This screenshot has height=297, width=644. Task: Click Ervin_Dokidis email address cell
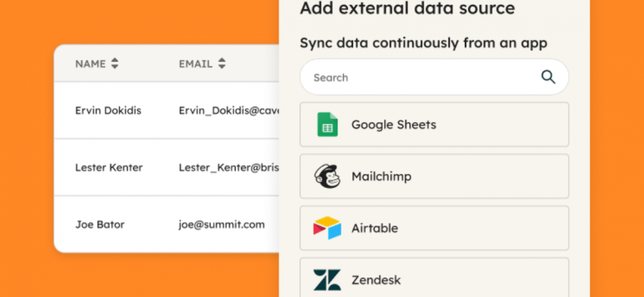coord(229,111)
